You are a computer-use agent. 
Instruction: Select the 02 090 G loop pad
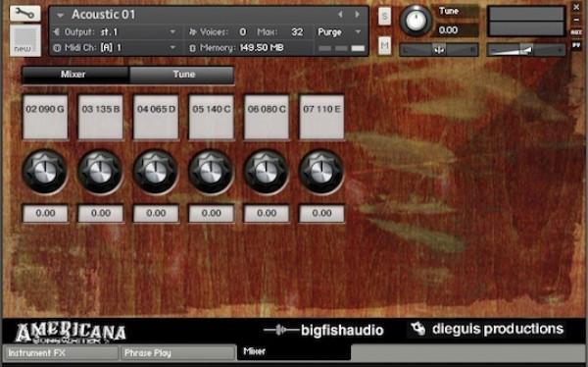45,117
